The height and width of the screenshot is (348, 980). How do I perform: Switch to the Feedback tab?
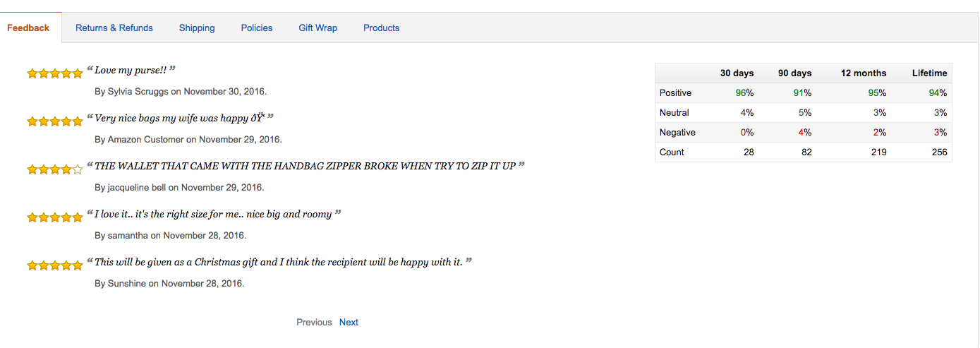click(28, 28)
